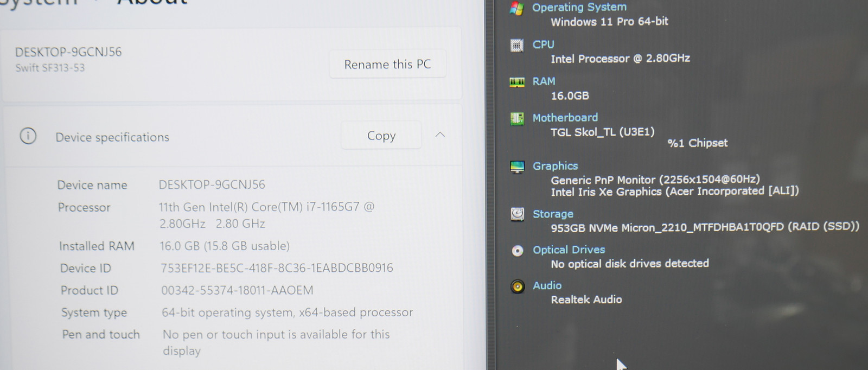Open the Motherboard section link
868x370 pixels.
click(x=565, y=118)
